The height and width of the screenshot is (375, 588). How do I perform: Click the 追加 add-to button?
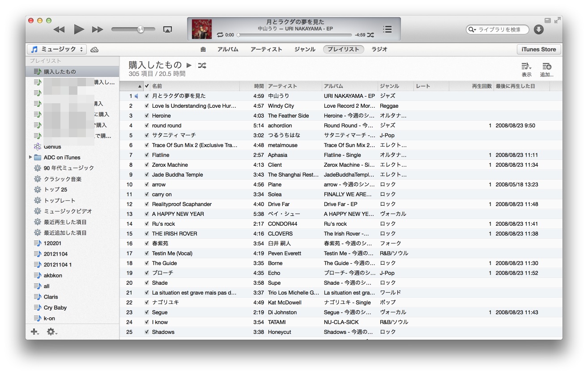547,69
